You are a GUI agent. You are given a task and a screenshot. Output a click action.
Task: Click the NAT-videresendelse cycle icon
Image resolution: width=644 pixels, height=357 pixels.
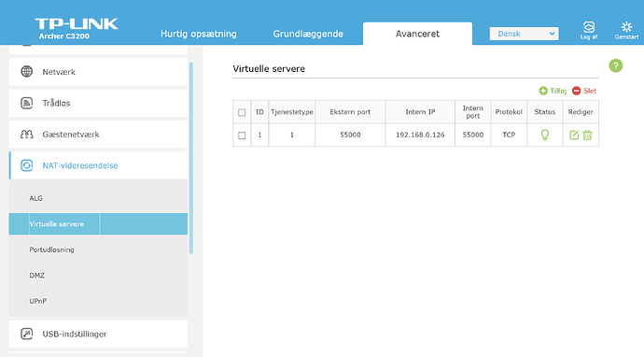coord(27,165)
